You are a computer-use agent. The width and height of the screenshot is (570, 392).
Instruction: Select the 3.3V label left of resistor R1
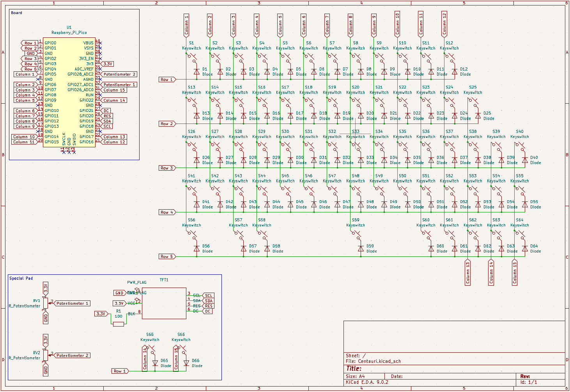click(101, 314)
